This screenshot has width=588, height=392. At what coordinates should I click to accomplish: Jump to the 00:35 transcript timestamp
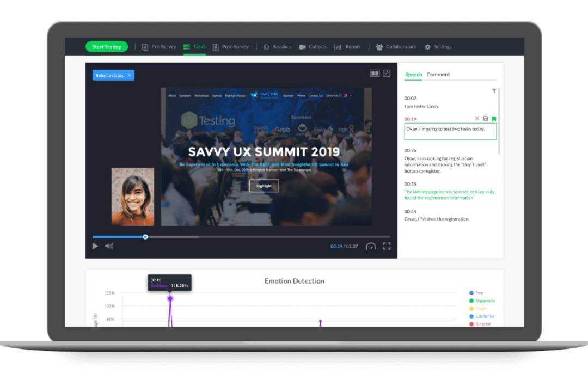[x=411, y=184]
